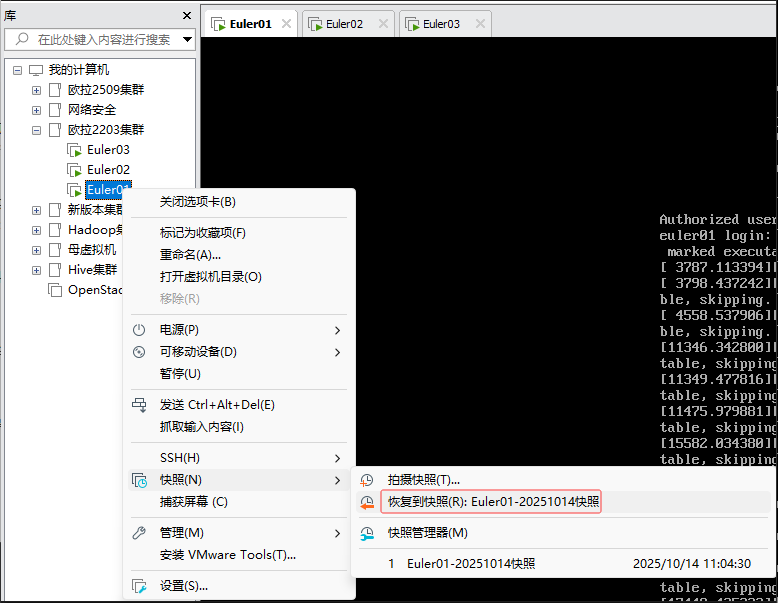Click the power icon next to 电源(P)
The height and width of the screenshot is (603, 778).
click(x=139, y=330)
